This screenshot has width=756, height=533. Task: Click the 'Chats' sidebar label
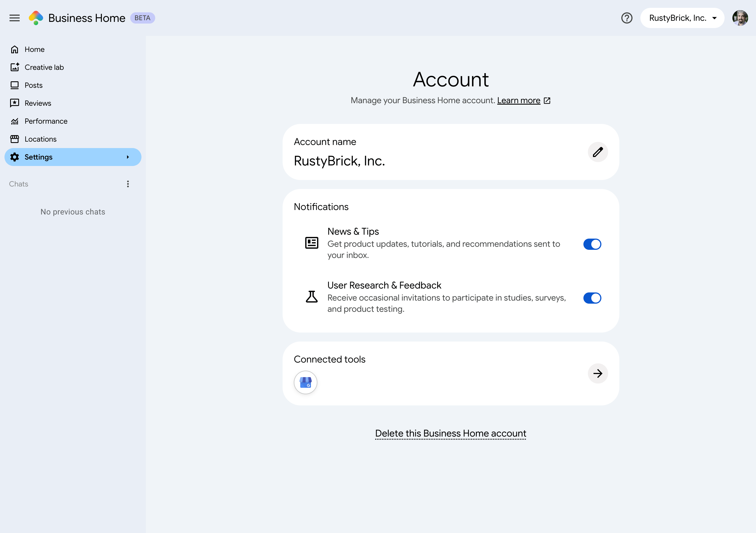(19, 184)
